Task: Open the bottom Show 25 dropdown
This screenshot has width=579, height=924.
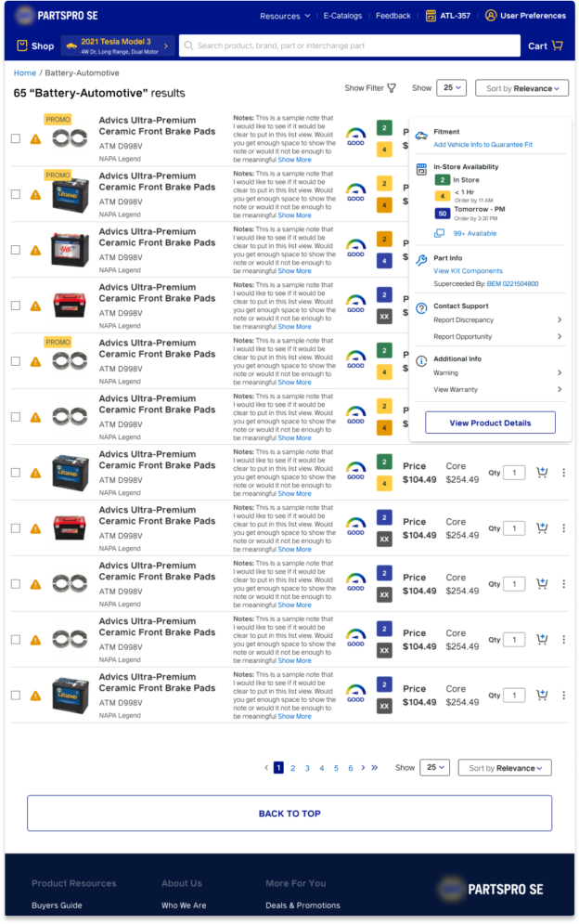Action: 434,767
